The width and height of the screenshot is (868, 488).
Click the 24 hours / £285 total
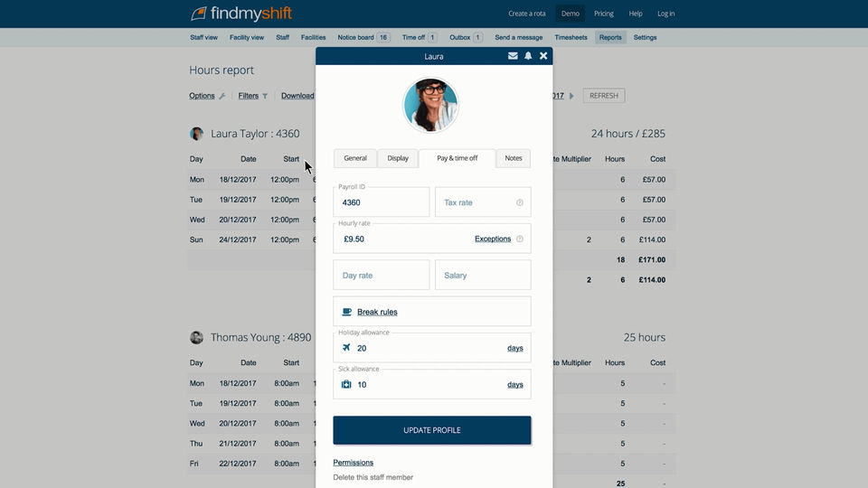coord(627,134)
